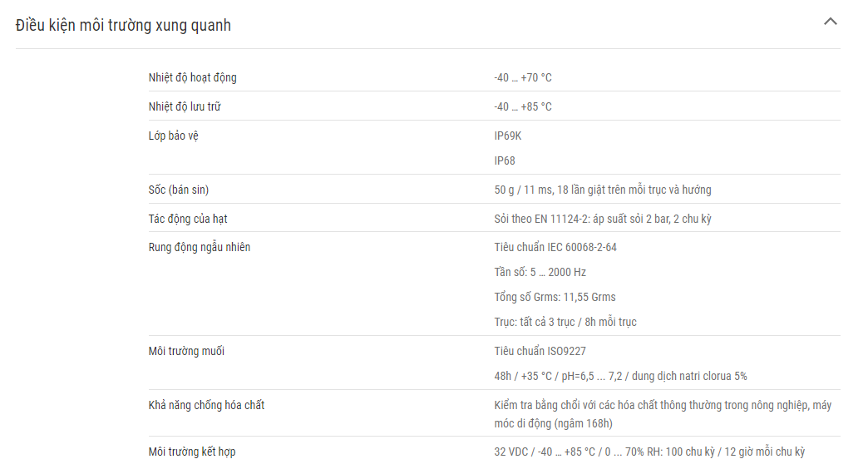Click the -40 ... +70 °C value
This screenshot has height=469, width=868.
(x=523, y=77)
